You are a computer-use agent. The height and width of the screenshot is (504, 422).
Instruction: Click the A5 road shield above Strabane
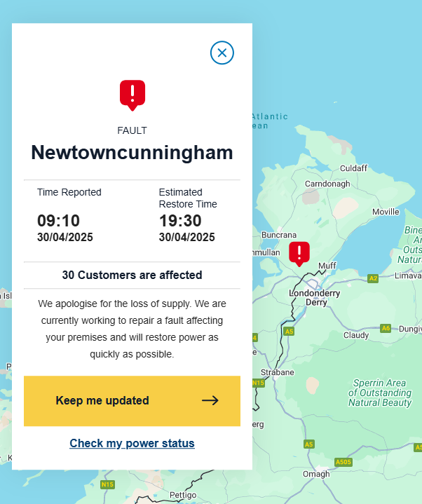point(289,331)
